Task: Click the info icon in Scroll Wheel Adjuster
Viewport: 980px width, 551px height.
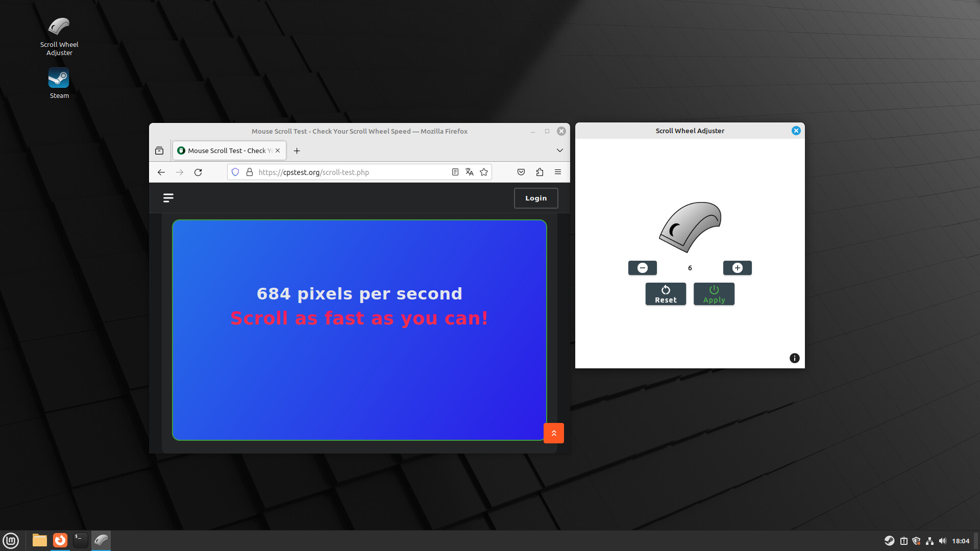Action: [794, 358]
